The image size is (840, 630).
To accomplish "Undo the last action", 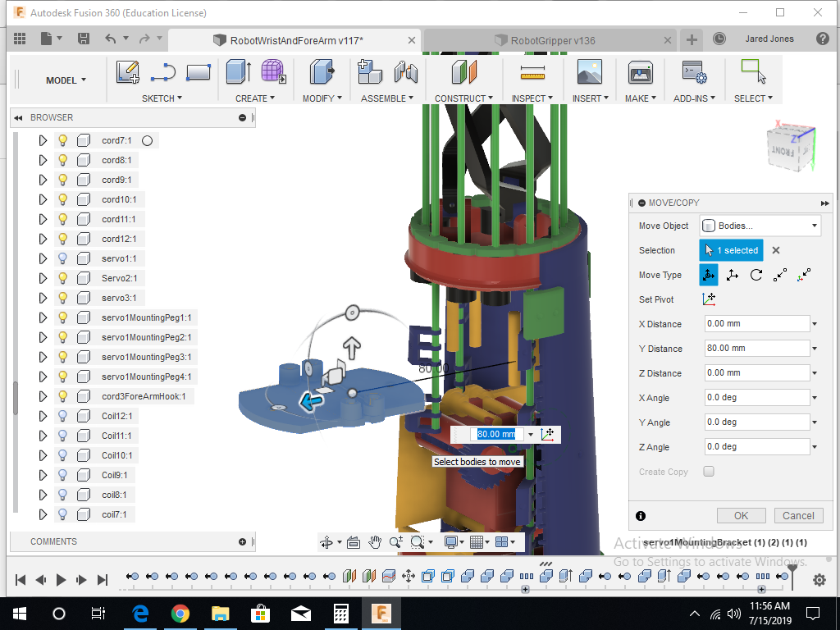I will pyautogui.click(x=111, y=39).
